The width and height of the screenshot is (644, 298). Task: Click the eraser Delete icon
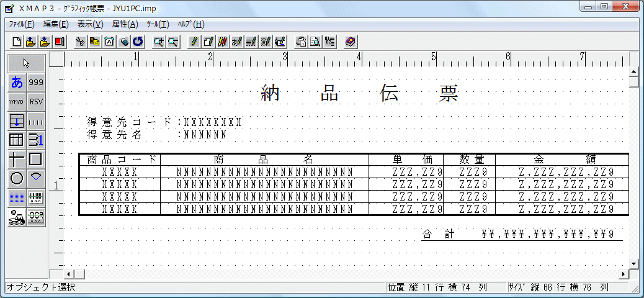click(x=124, y=42)
